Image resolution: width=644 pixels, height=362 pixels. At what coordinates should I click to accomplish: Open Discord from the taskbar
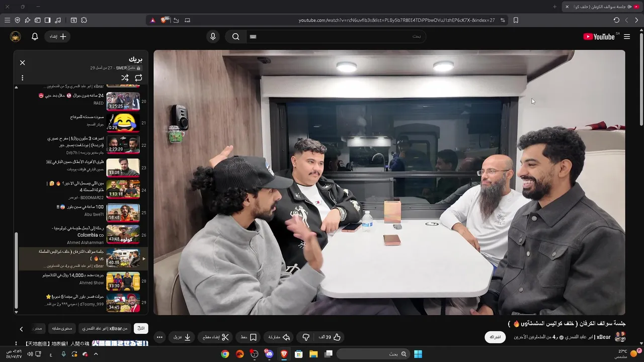(269, 354)
